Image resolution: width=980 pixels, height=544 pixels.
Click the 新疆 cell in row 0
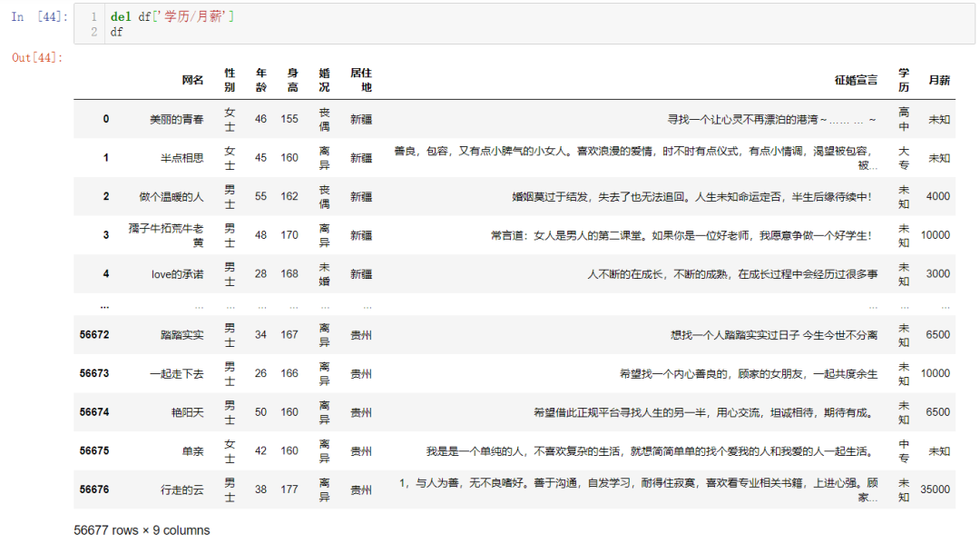point(361,119)
